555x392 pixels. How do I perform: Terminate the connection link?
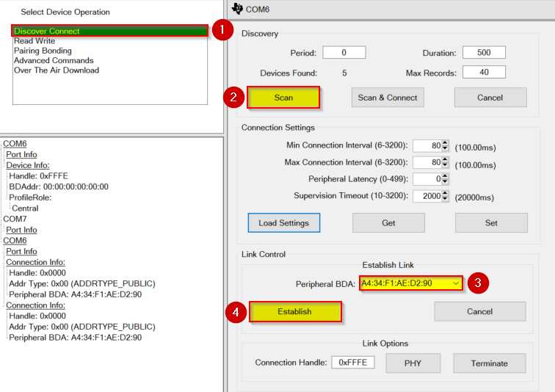coord(490,363)
